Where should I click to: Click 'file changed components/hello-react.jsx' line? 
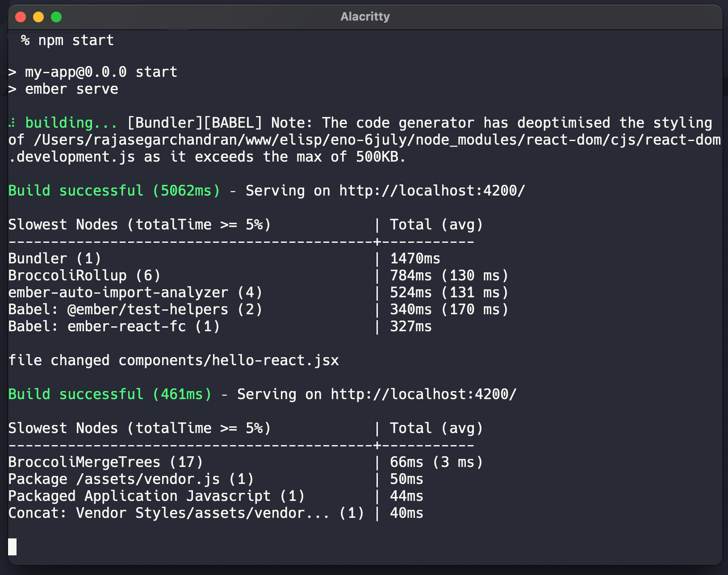pyautogui.click(x=173, y=361)
